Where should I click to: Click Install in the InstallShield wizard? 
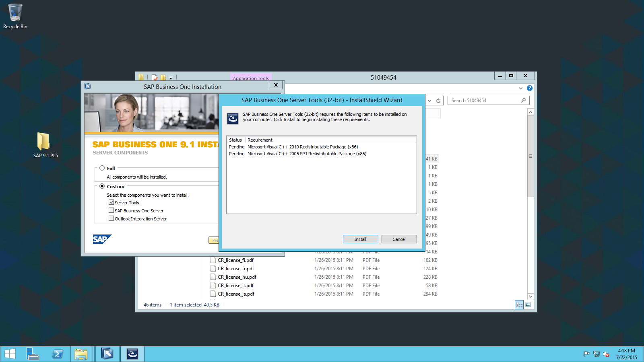(360, 239)
